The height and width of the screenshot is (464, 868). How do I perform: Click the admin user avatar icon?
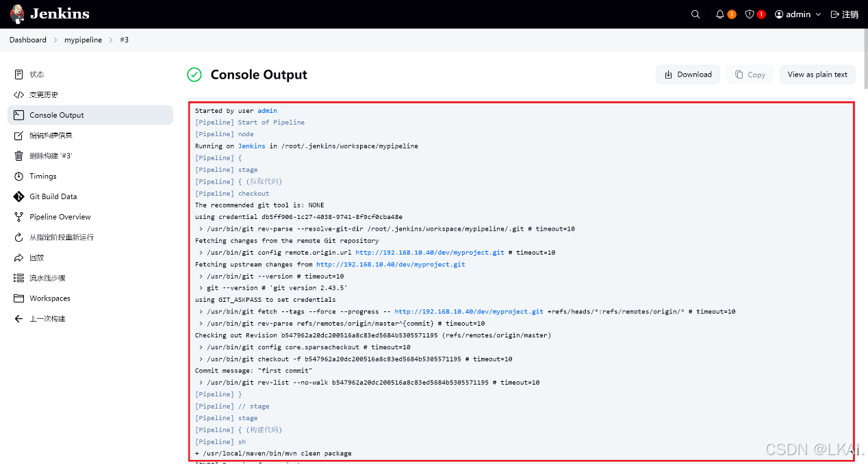coord(779,14)
